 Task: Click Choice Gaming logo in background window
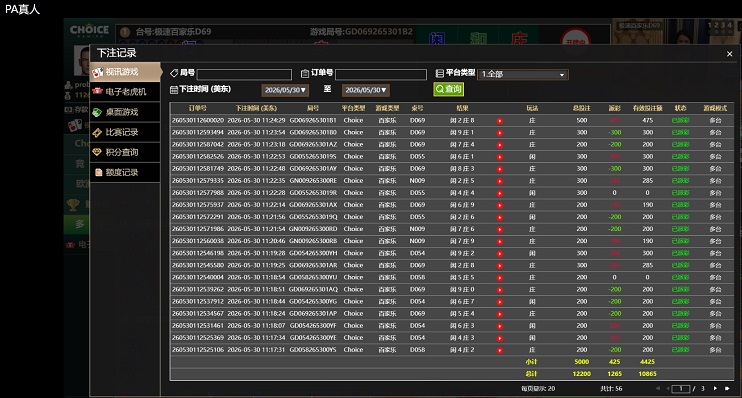[x=89, y=31]
